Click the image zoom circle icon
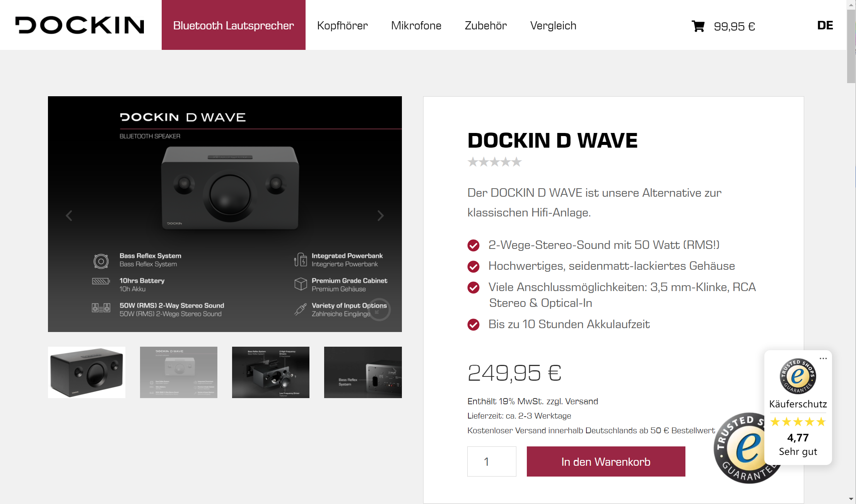 (x=379, y=310)
